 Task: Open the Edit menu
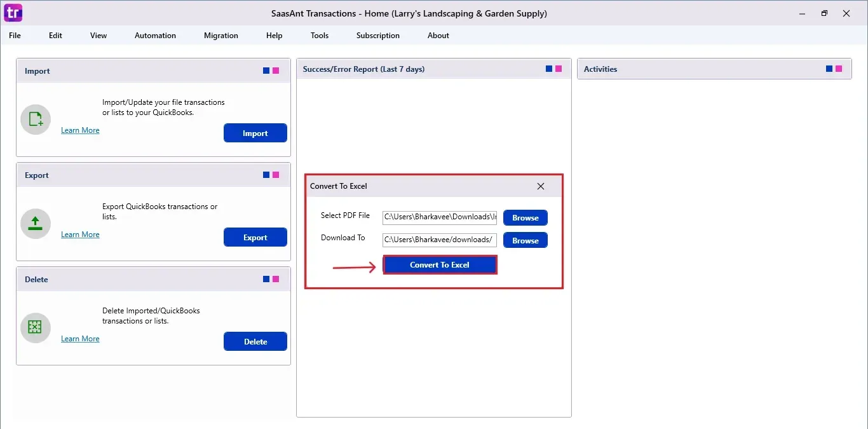click(55, 36)
